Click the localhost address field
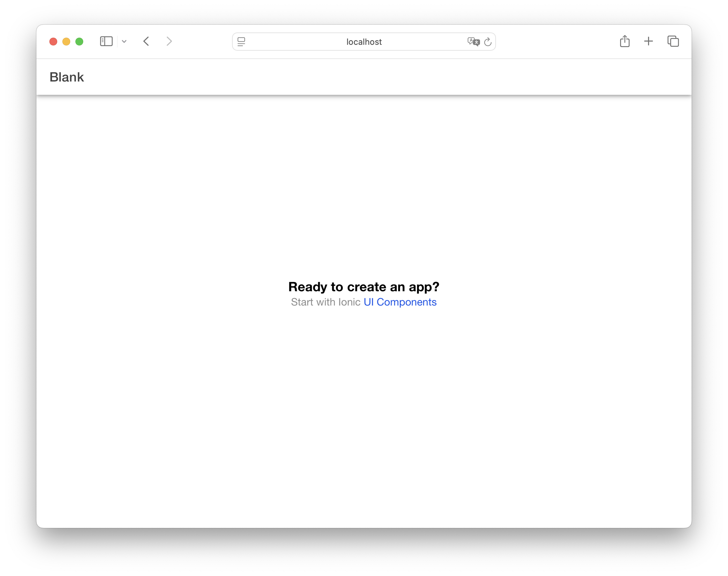Viewport: 728px width, 576px height. [363, 42]
